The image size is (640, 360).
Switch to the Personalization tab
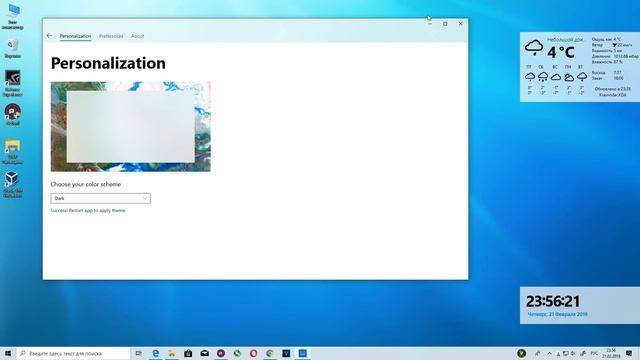tap(76, 36)
